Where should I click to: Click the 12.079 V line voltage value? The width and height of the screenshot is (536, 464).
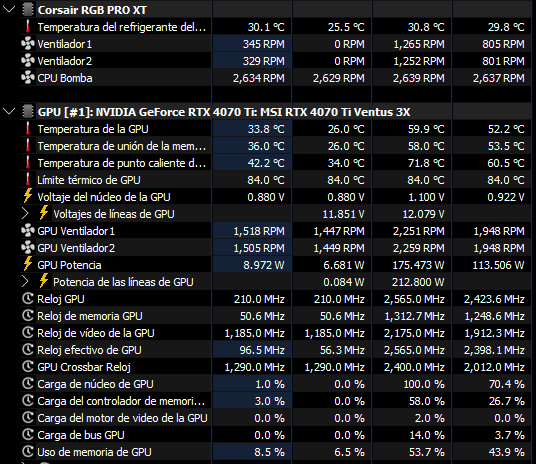pyautogui.click(x=424, y=214)
